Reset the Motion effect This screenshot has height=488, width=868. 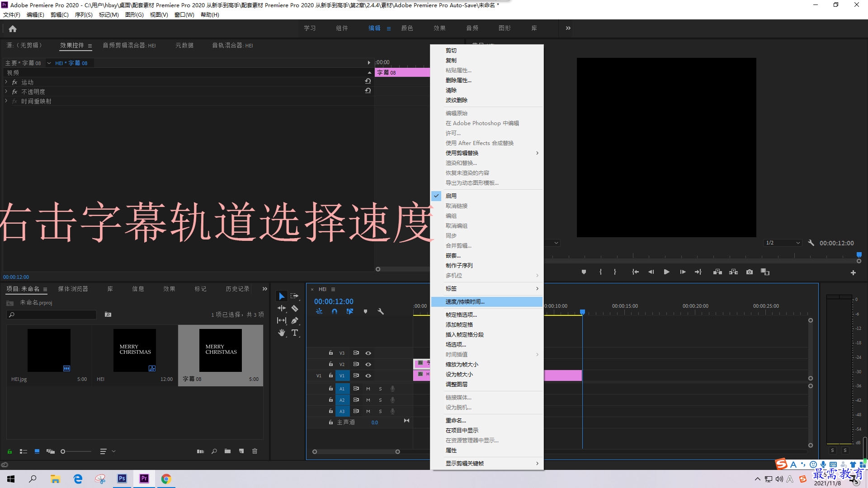click(x=368, y=81)
